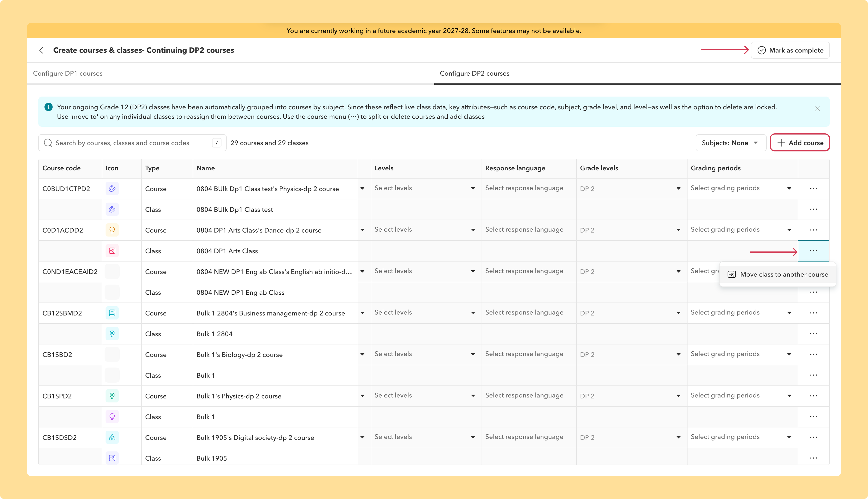Change icon for class 0804 BUlk Dp1 Class test
The height and width of the screenshot is (499, 868).
point(112,209)
